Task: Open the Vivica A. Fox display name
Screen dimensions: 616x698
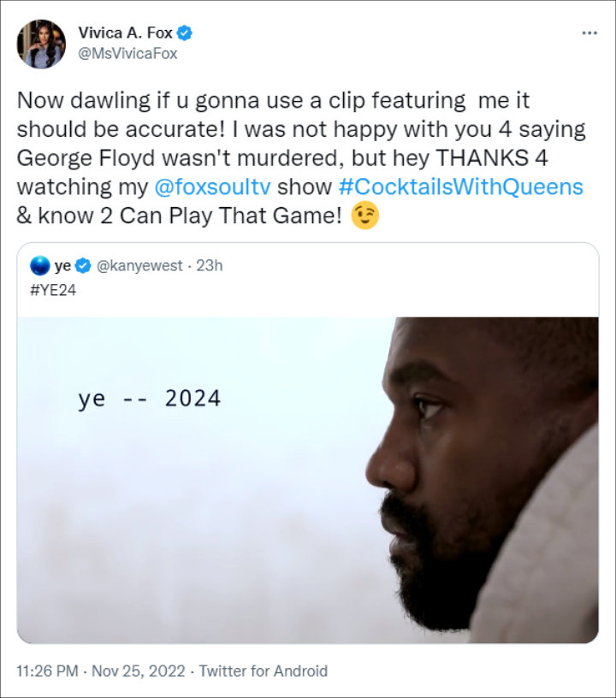Action: pos(126,34)
